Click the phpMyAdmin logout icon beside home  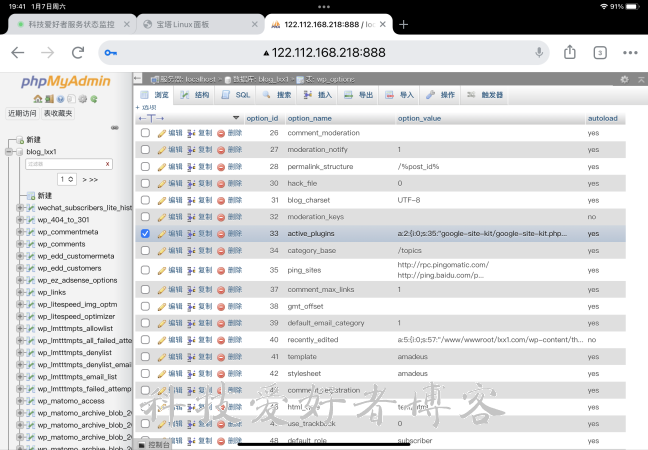(x=50, y=99)
